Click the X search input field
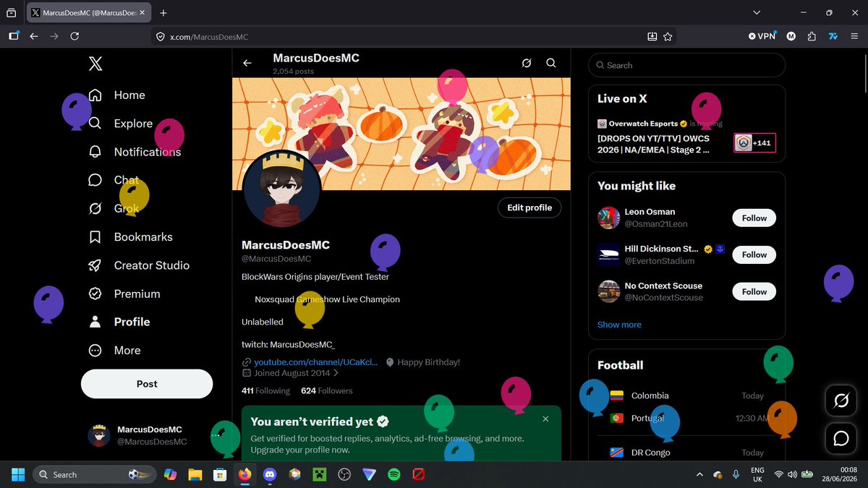This screenshot has height=488, width=868. click(687, 65)
